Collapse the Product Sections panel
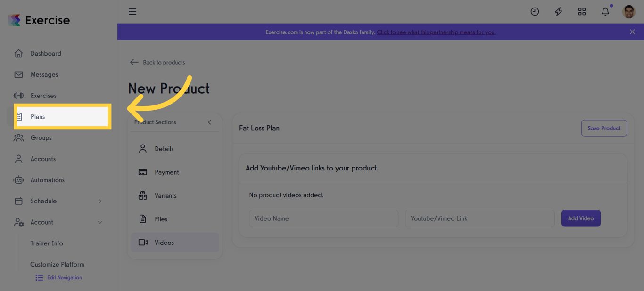The image size is (644, 291). tap(209, 121)
